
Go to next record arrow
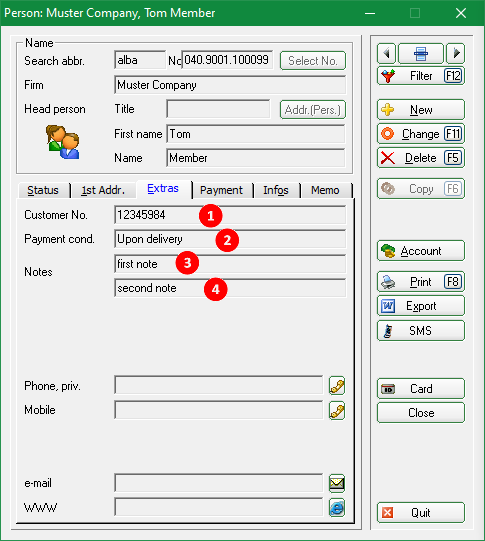(x=456, y=53)
